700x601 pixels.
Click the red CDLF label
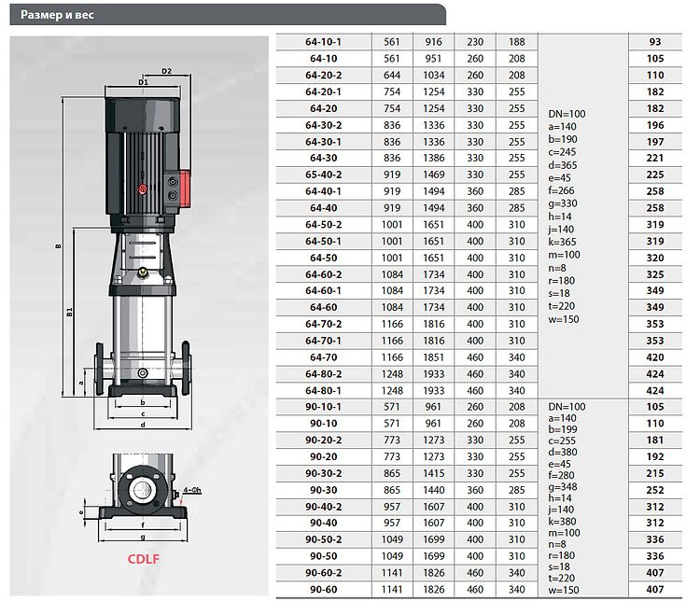click(142, 561)
